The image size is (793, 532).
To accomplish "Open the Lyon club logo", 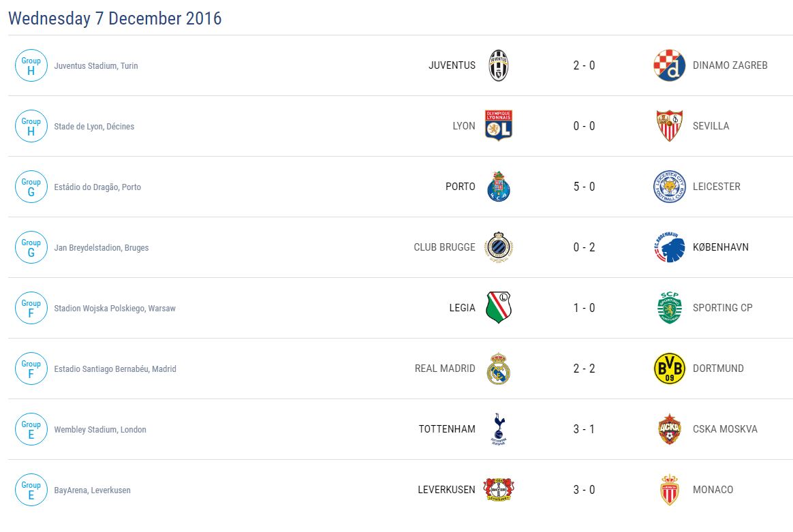I will coord(498,126).
